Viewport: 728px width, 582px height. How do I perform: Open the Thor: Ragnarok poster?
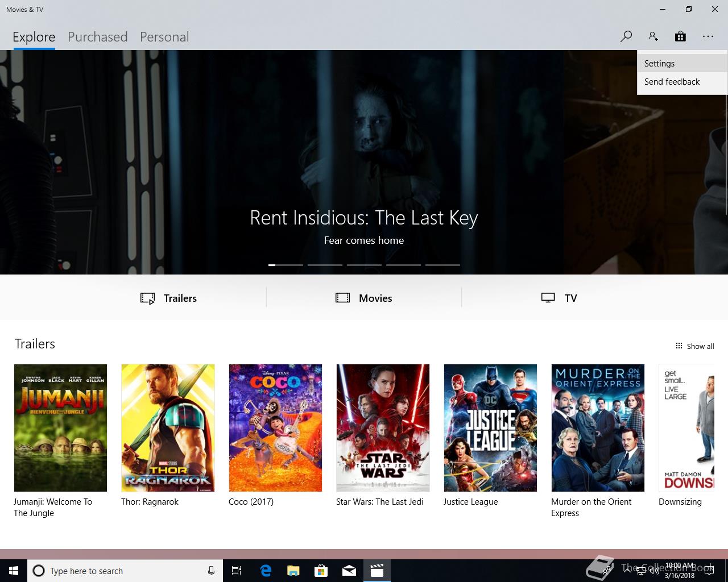(168, 428)
